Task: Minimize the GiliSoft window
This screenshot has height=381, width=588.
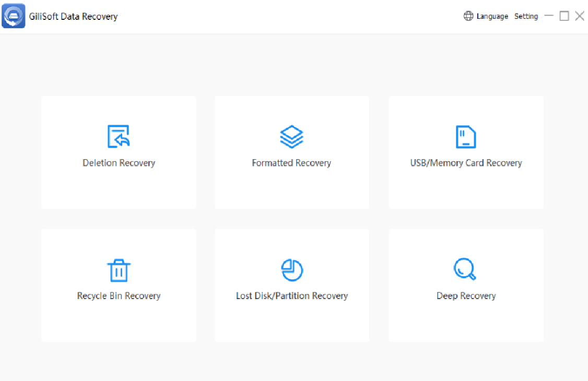Action: click(549, 16)
